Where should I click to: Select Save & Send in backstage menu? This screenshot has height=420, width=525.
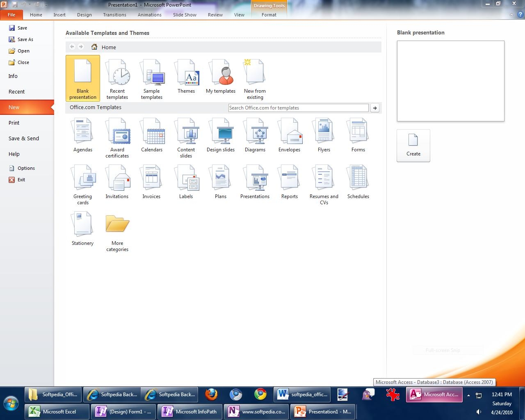[24, 138]
